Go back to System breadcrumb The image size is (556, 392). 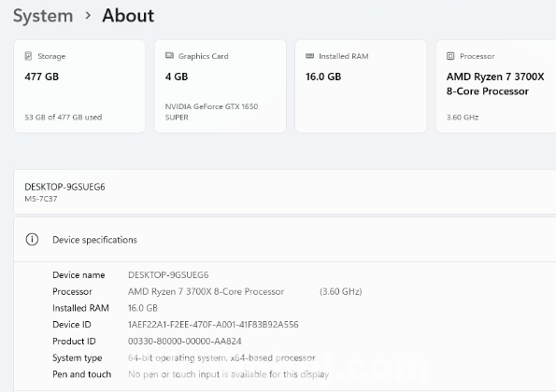(x=43, y=16)
